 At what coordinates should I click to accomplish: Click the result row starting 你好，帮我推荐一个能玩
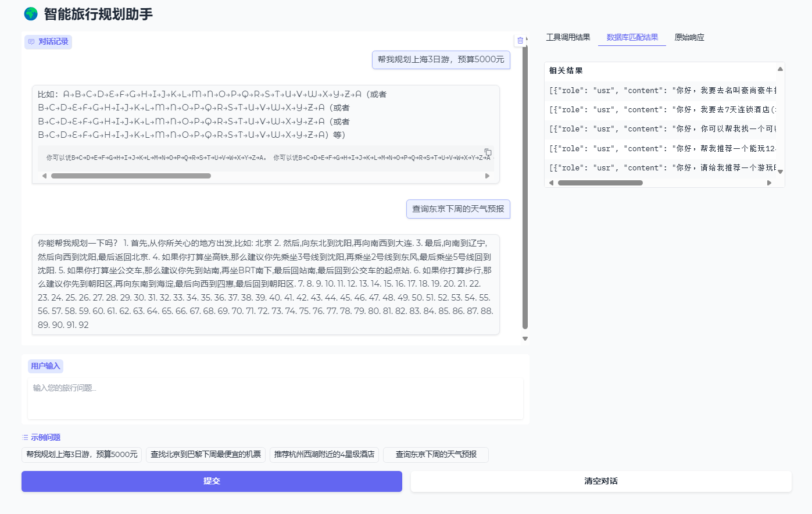(x=663, y=149)
